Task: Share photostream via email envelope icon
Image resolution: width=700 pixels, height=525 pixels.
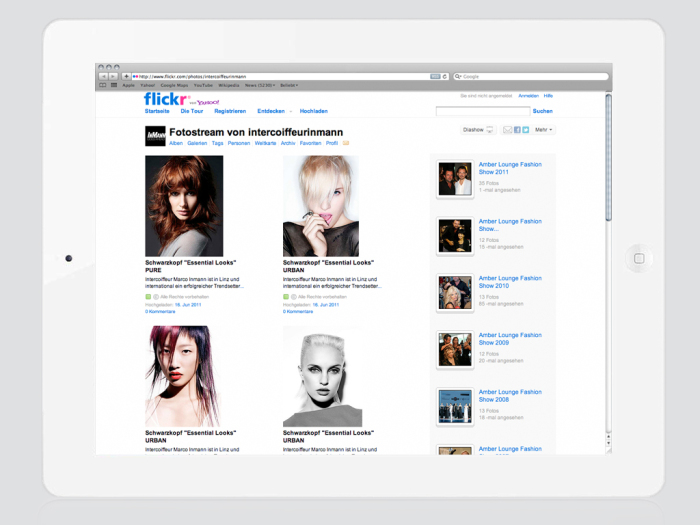Action: tap(507, 129)
